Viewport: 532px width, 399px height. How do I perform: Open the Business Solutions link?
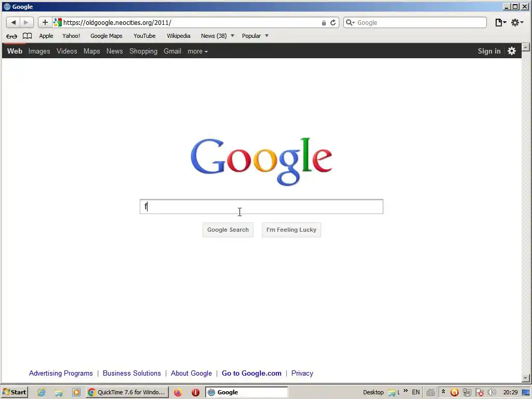(x=131, y=373)
